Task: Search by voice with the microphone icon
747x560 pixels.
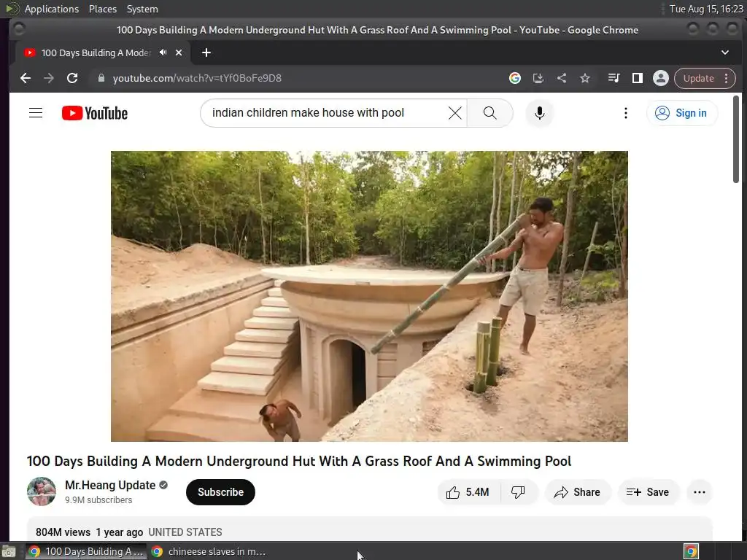Action: [539, 113]
